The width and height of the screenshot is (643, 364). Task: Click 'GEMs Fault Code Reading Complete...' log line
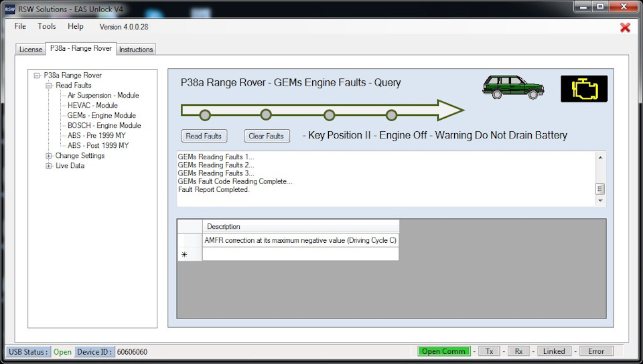(x=235, y=181)
